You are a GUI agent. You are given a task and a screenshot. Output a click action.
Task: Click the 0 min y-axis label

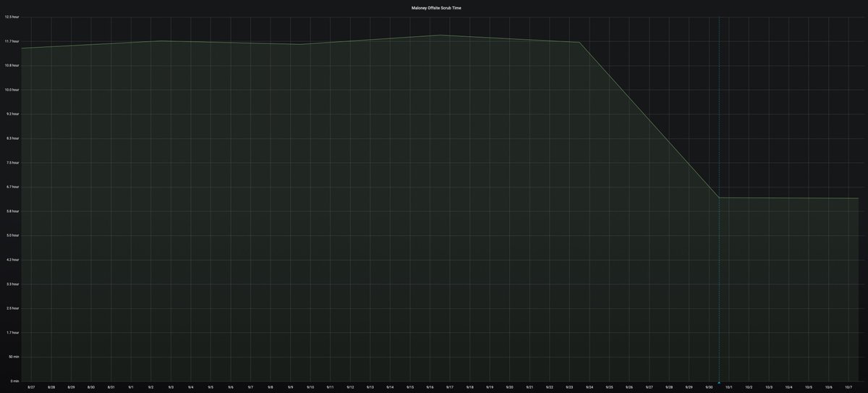[x=14, y=381]
